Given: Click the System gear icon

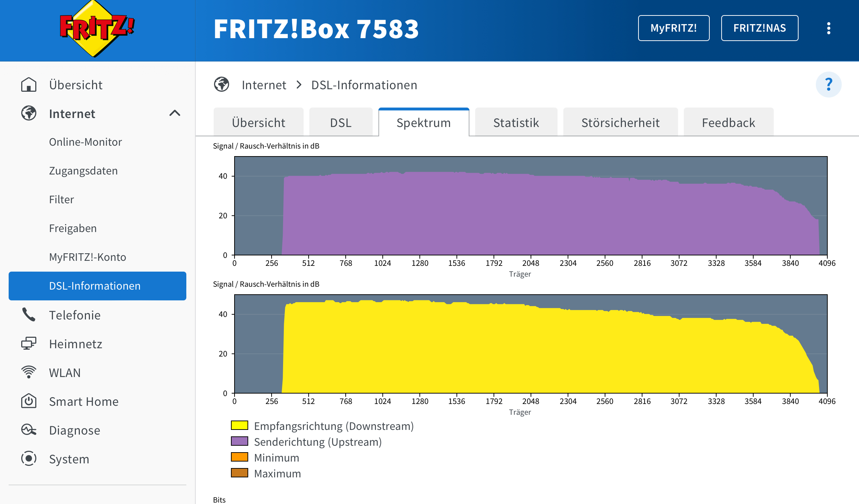Looking at the screenshot, I should coord(29,459).
